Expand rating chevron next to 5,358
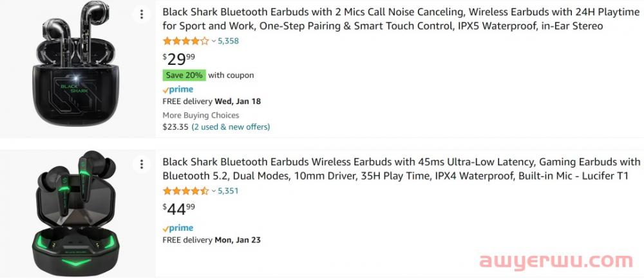 pos(214,41)
